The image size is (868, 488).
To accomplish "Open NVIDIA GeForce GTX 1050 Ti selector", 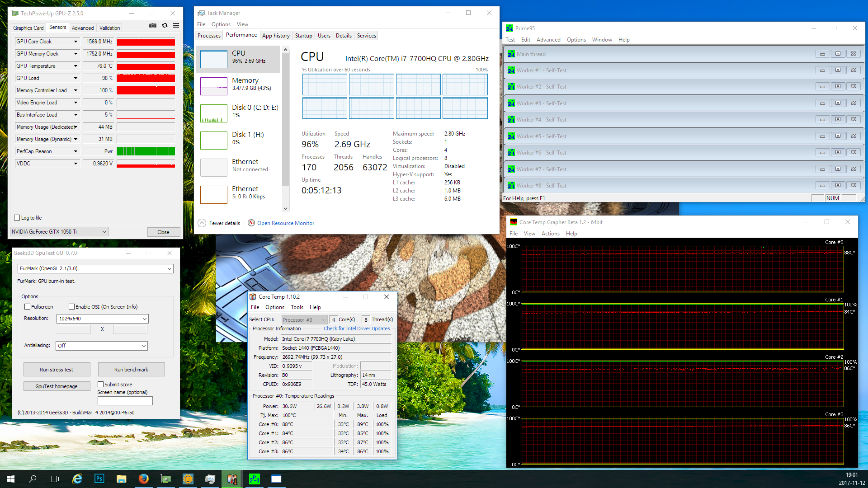I will 59,232.
